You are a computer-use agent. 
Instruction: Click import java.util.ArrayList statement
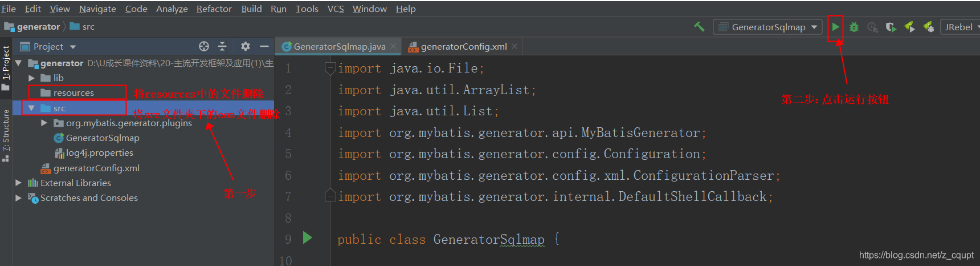tap(436, 90)
